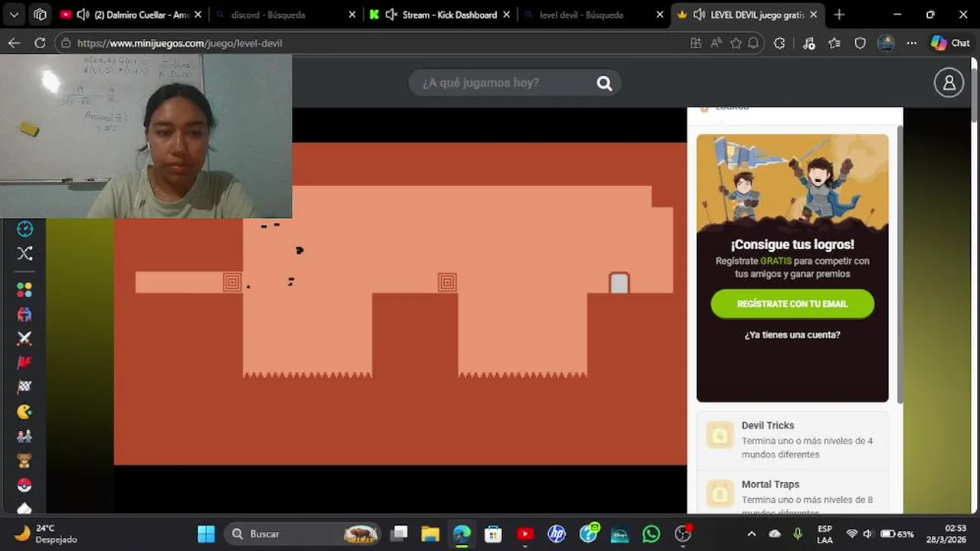The width and height of the screenshot is (980, 551).
Task: Click the knights achievements promo illustration
Action: click(792, 184)
